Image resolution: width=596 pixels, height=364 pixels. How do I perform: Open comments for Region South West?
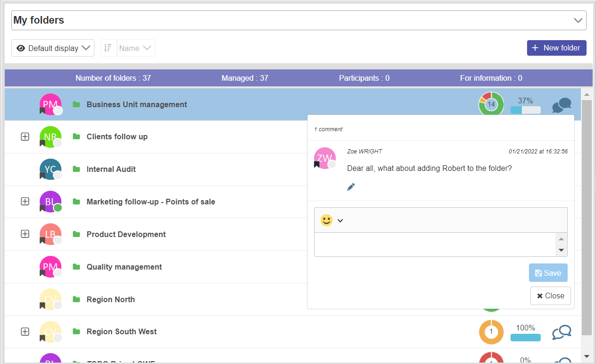(562, 332)
